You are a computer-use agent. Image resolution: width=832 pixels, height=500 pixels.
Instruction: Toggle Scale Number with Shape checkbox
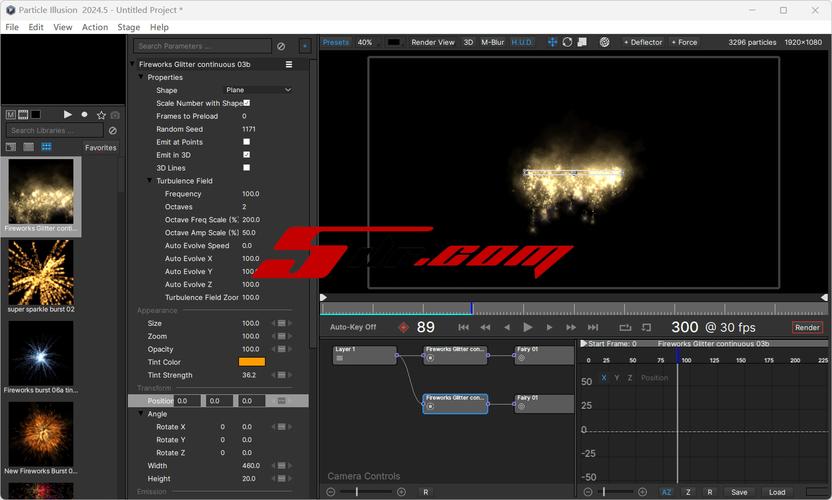(x=247, y=103)
